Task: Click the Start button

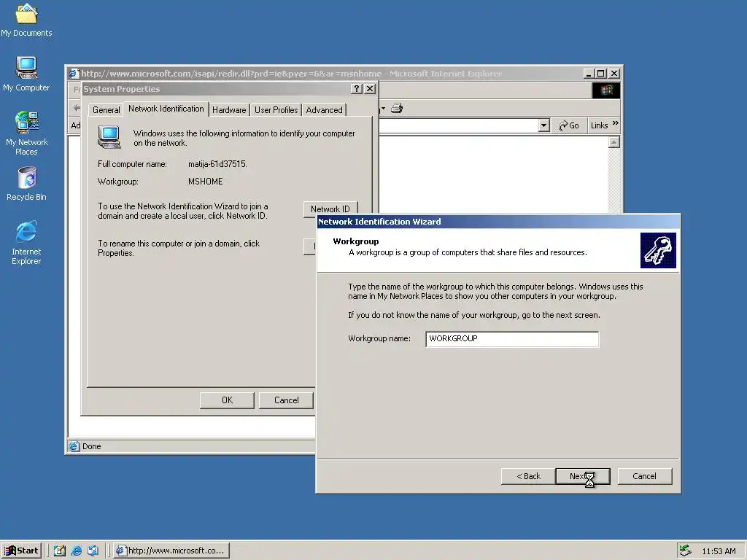Action: pos(21,551)
